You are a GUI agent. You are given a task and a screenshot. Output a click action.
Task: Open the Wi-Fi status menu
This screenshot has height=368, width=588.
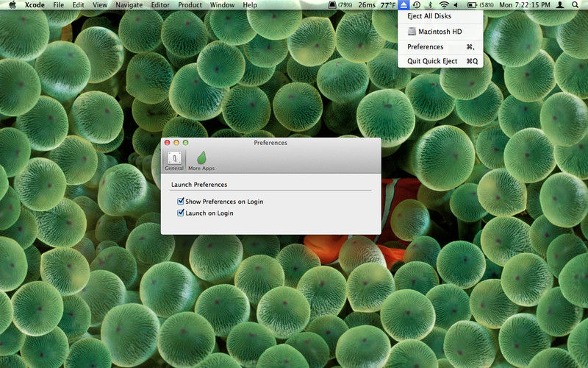444,5
